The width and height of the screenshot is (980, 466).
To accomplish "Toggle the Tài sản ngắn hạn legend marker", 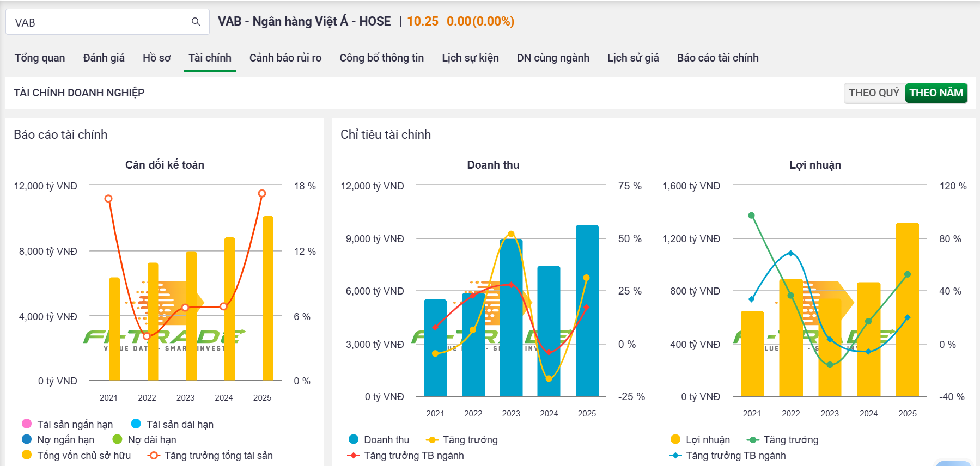I will click(x=27, y=424).
